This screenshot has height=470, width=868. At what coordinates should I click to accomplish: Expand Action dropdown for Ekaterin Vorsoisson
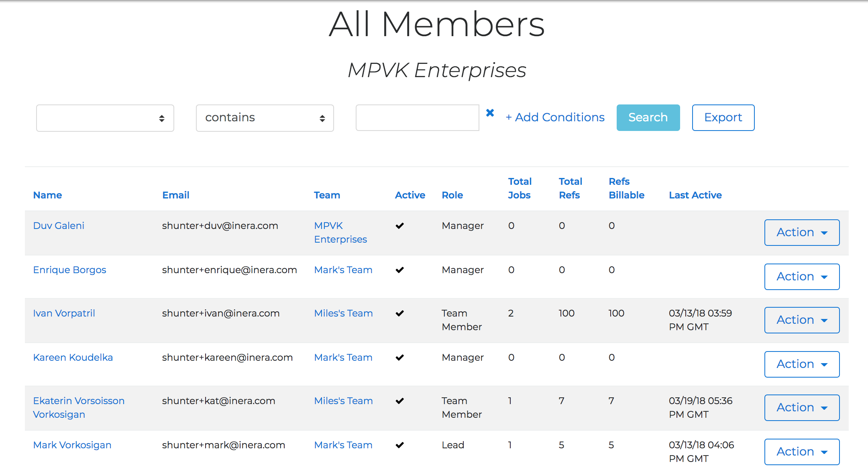click(x=802, y=408)
